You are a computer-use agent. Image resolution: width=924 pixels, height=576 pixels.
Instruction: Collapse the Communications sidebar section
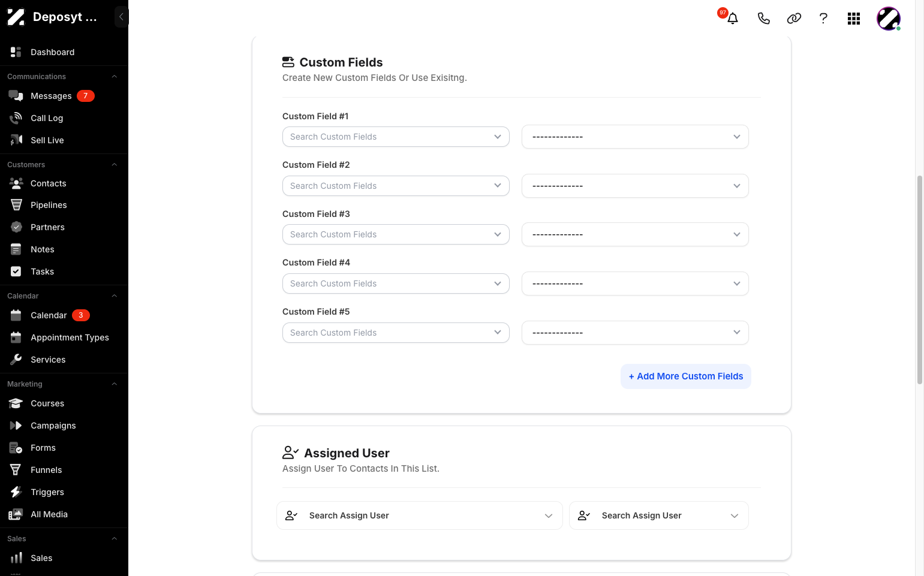click(114, 77)
